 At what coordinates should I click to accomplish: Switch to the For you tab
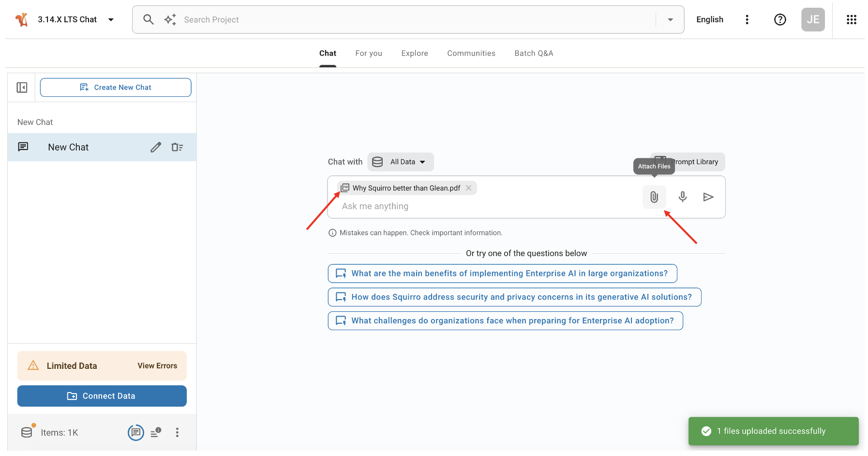click(x=368, y=53)
